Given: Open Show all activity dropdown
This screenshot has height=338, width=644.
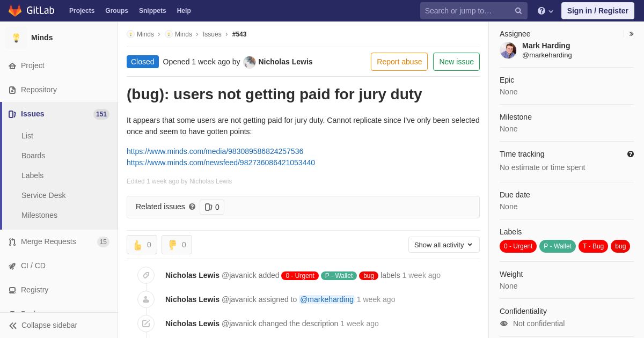Looking at the screenshot, I should click(x=444, y=245).
